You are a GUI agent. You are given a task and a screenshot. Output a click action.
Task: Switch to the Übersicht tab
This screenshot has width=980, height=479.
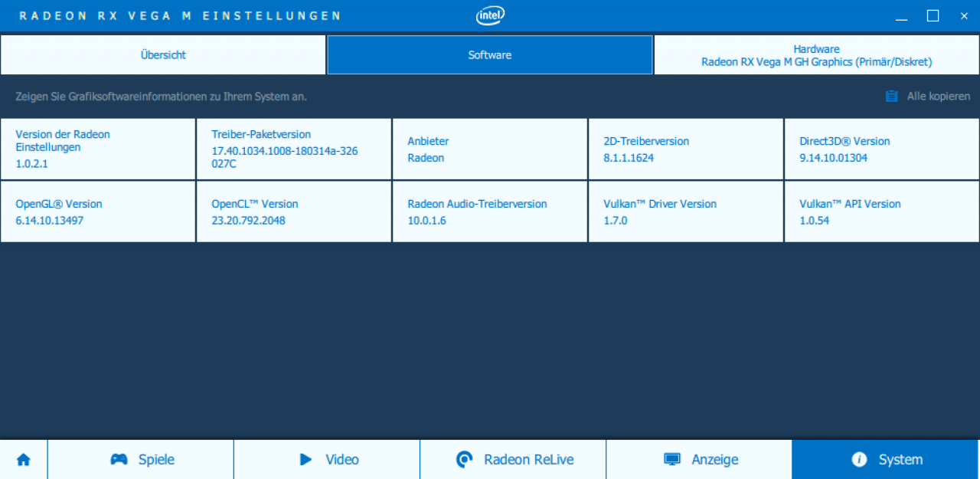163,55
